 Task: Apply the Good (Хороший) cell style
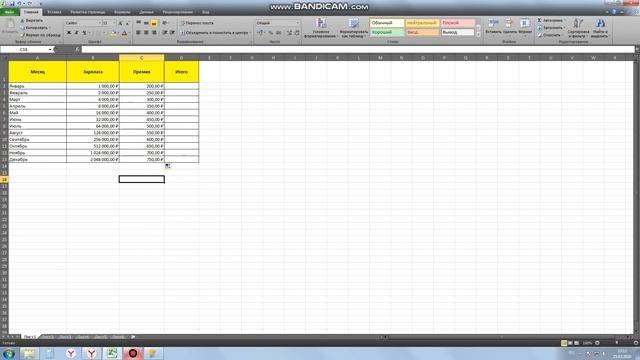(387, 32)
